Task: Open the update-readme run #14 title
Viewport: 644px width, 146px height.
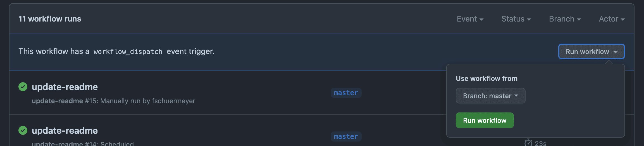Action: (65, 131)
